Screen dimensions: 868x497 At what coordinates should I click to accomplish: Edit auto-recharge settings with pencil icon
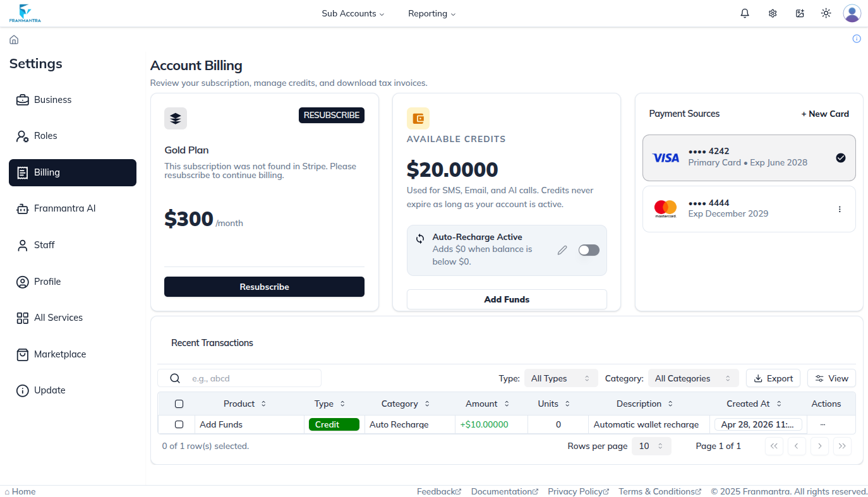click(x=562, y=250)
